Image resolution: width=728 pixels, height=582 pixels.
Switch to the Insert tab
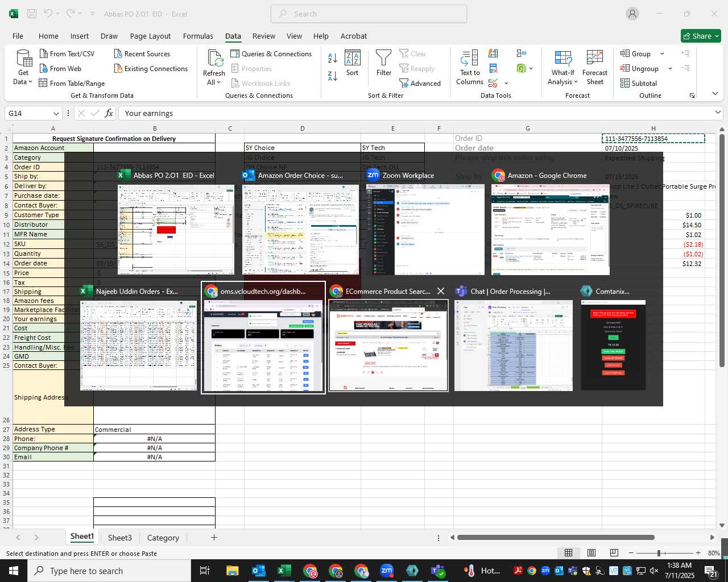click(80, 36)
